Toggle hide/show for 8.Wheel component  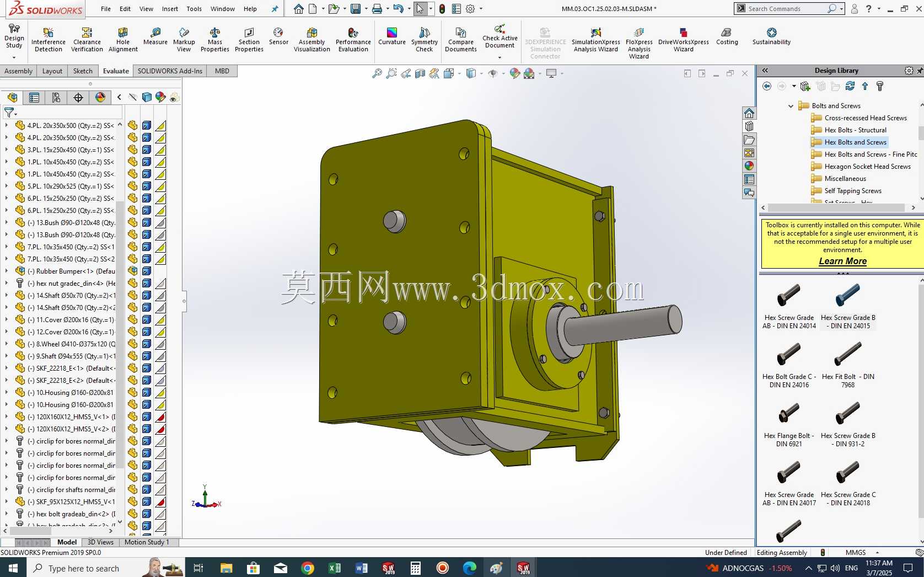tap(133, 344)
